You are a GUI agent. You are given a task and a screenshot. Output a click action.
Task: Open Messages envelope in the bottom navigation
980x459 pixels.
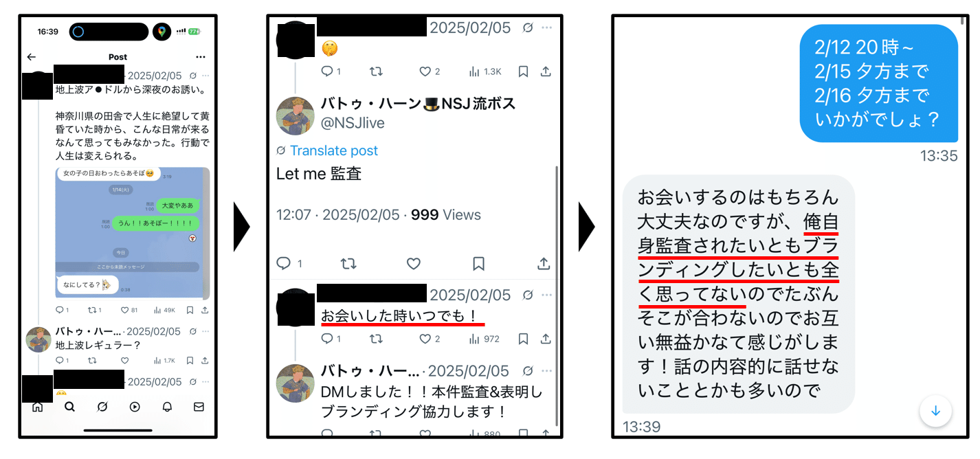coord(199,407)
